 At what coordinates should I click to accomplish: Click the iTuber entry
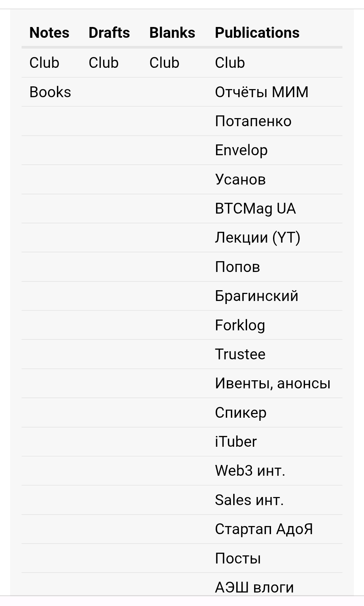[236, 442]
